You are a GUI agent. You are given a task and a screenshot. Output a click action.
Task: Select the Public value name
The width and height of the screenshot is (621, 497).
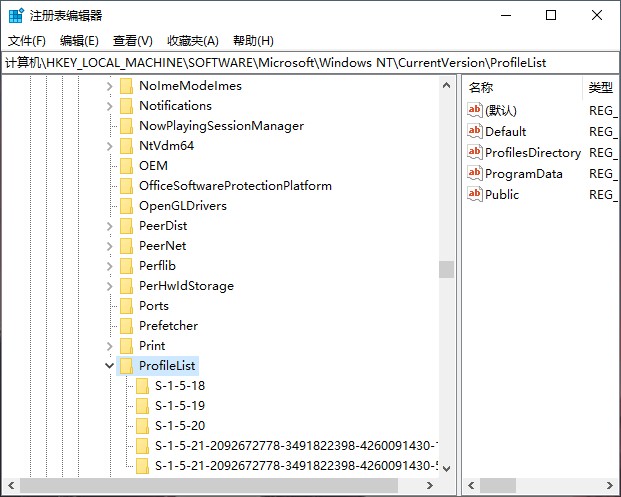pyautogui.click(x=502, y=194)
